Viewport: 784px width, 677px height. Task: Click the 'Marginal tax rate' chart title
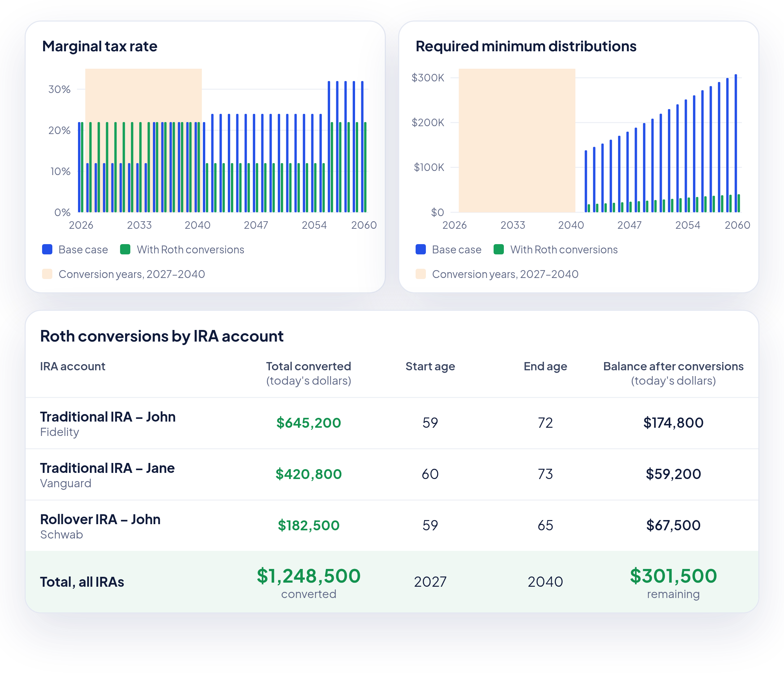100,47
